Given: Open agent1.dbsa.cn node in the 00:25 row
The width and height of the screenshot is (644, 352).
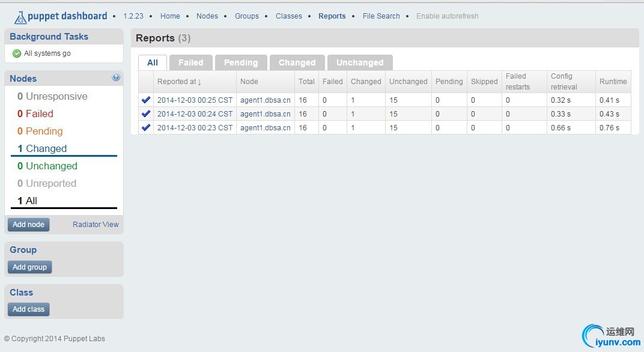Looking at the screenshot, I should coord(266,100).
